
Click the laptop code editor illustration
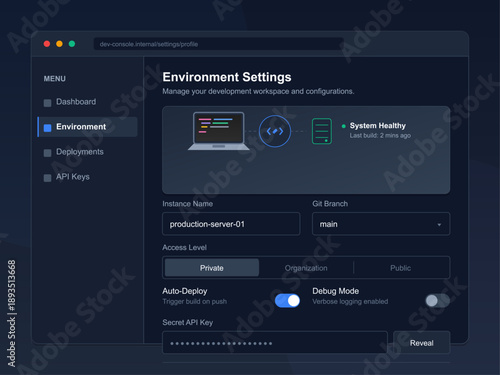coord(219,131)
